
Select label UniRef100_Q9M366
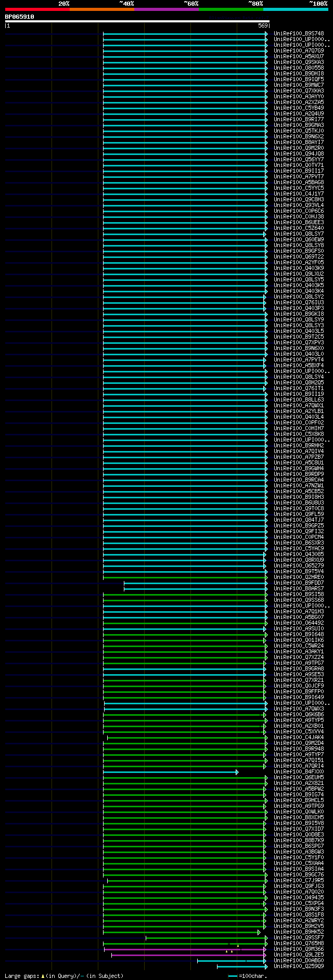click(299, 949)
